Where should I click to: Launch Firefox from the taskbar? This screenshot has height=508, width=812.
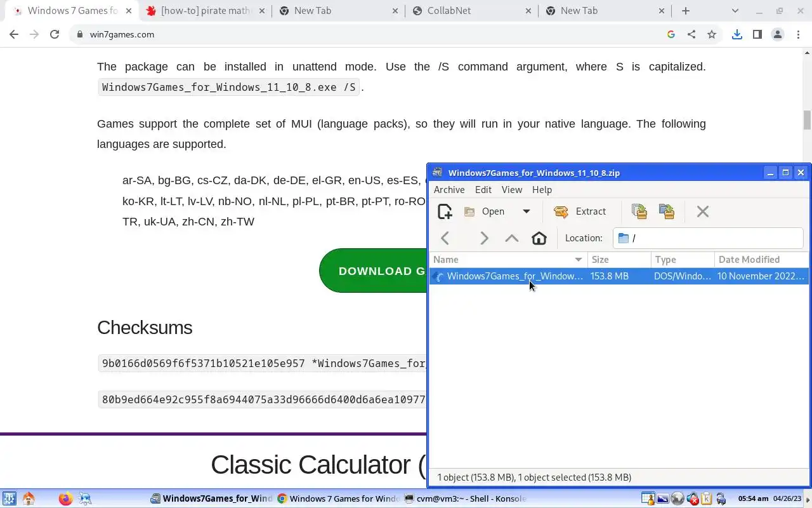tap(65, 499)
